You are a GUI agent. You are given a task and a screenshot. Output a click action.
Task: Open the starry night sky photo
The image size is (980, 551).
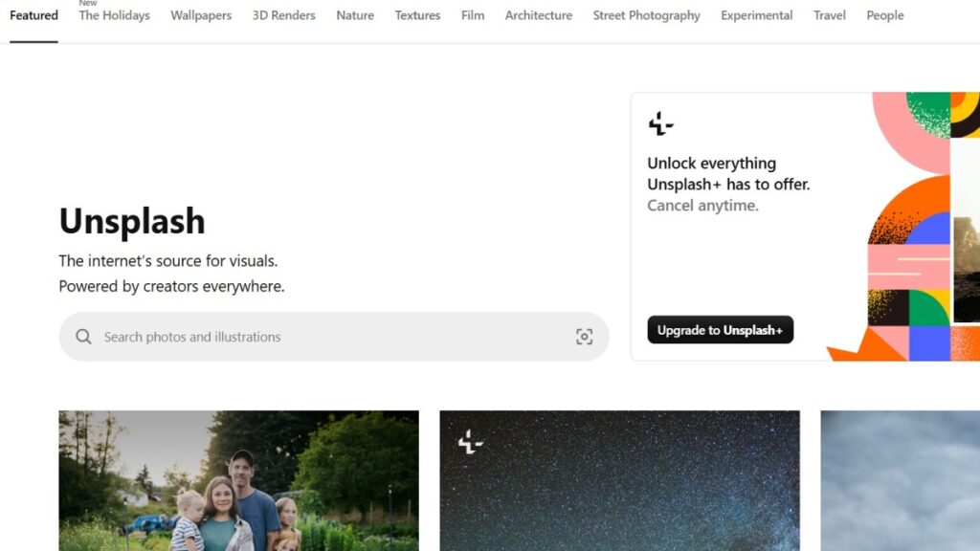click(619, 481)
